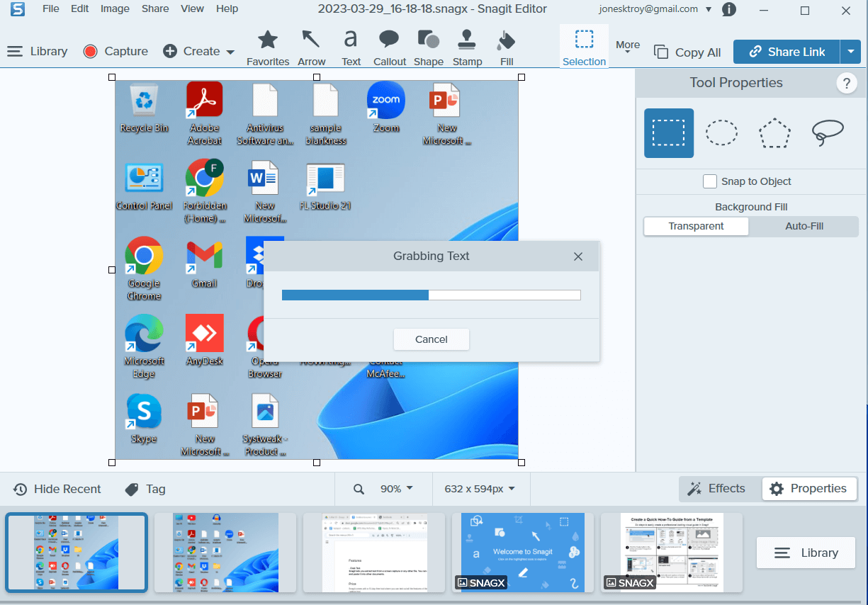Open the Image menu
This screenshot has width=868, height=605.
pos(115,9)
